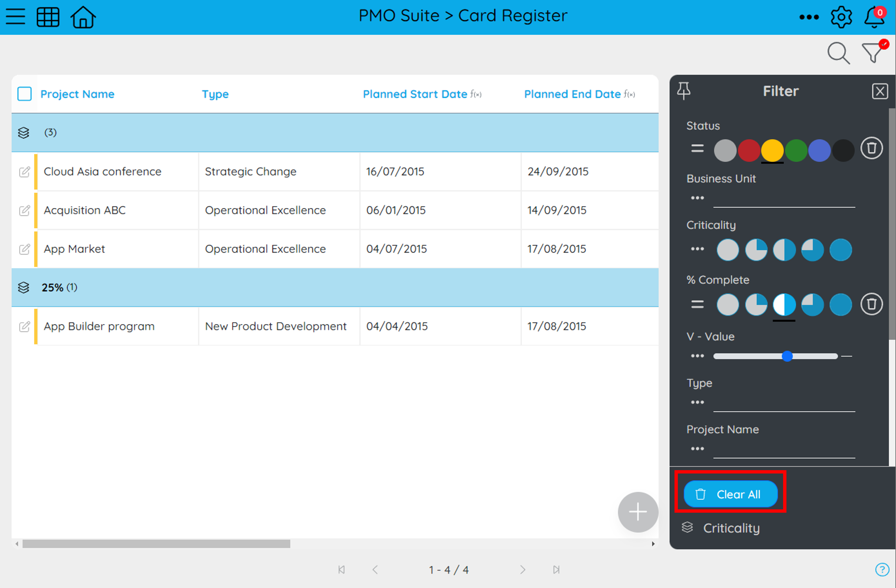Select Criticality empty circle value
The height and width of the screenshot is (588, 896).
point(728,250)
